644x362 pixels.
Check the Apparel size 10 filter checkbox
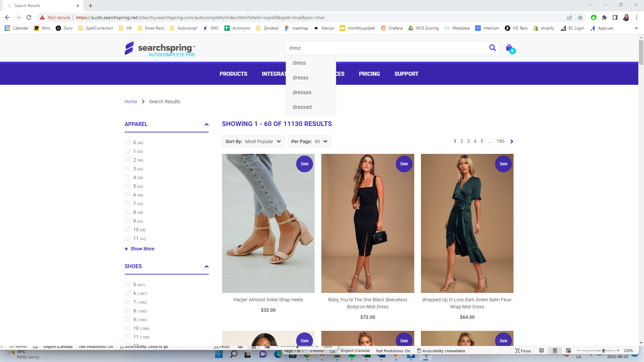click(127, 229)
